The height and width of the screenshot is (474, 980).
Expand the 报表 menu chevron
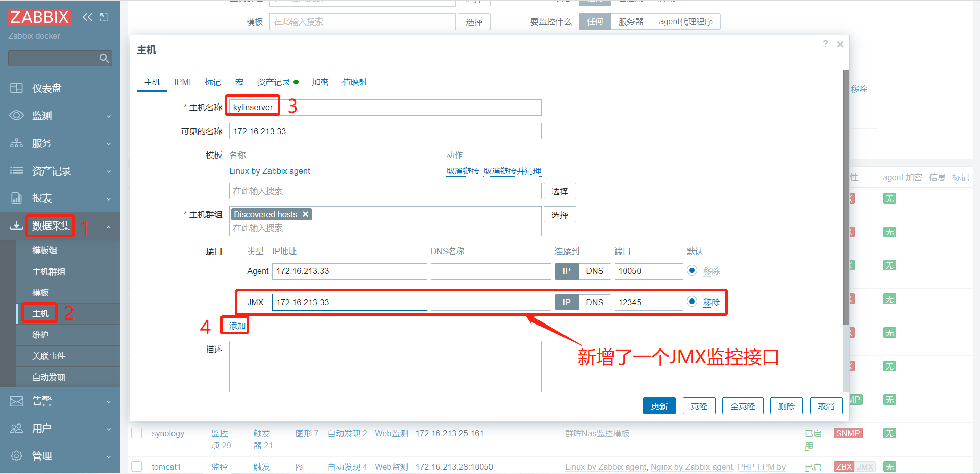(x=109, y=199)
